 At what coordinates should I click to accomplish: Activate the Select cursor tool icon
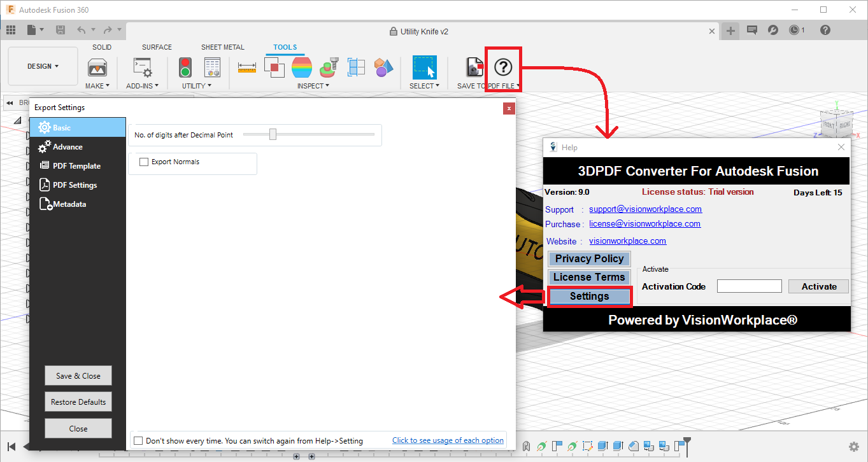point(424,67)
